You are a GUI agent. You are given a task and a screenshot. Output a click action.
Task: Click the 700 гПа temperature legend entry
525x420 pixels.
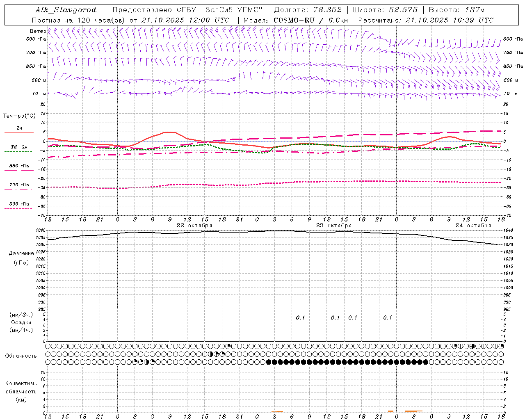point(19,186)
